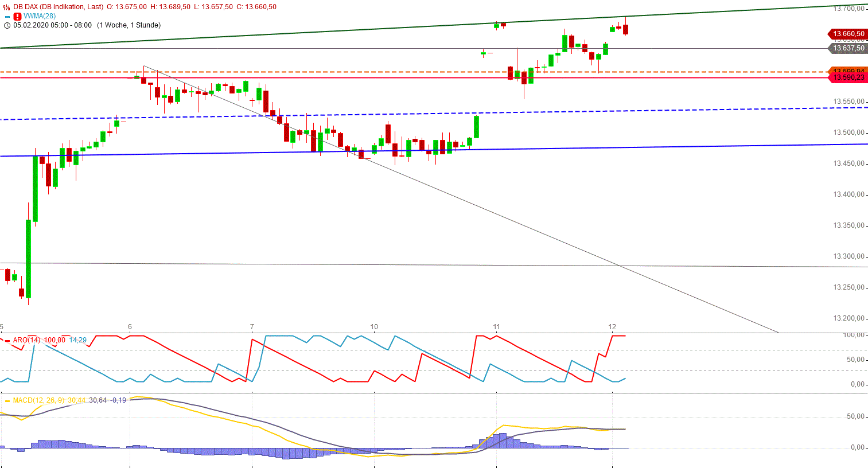Click the date range 05.02.2020 05:00 - 08:00
This screenshot has height=468, width=868.
coord(52,25)
